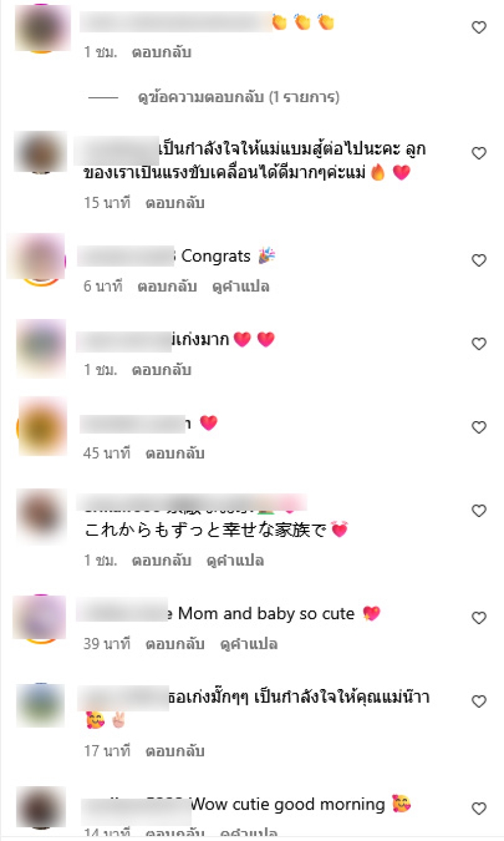
Task: Reply to the 45 นาที comment
Action: tap(175, 453)
